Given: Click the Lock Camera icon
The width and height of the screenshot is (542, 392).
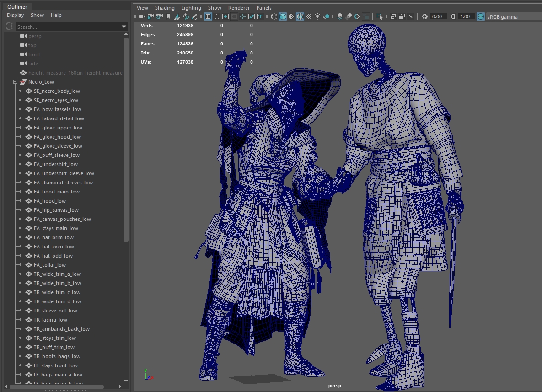Looking at the screenshot, I should tap(150, 16).
